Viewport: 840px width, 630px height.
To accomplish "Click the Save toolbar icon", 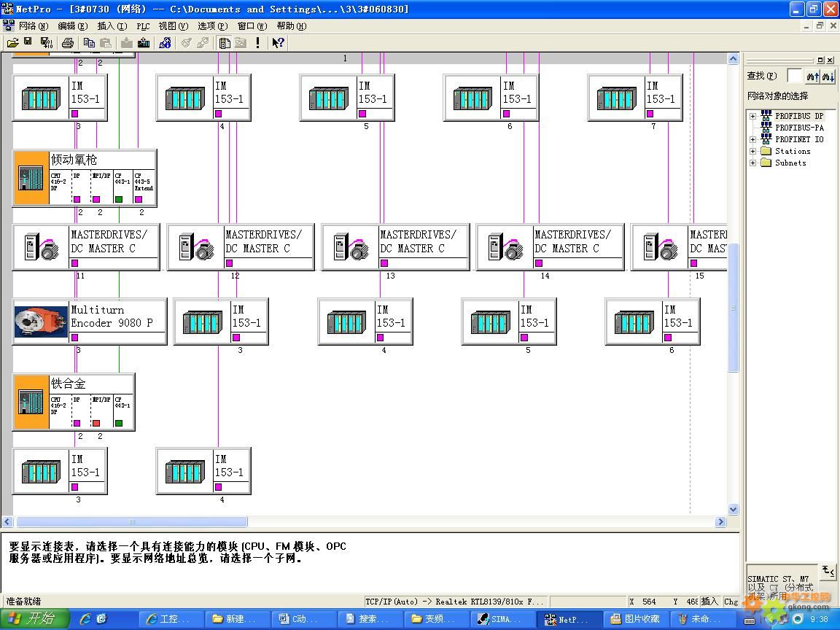I will [x=28, y=42].
